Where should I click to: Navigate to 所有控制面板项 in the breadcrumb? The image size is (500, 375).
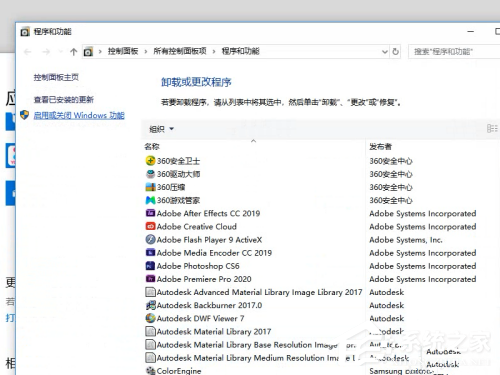[x=180, y=51]
